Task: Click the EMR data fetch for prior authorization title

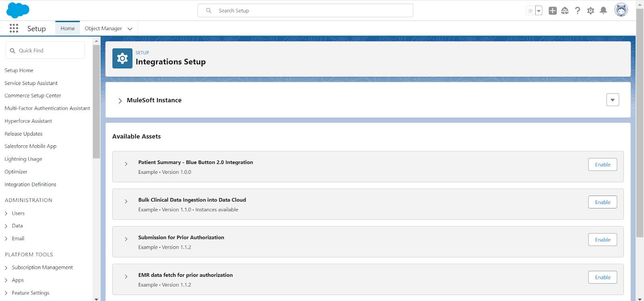Action: pyautogui.click(x=186, y=275)
